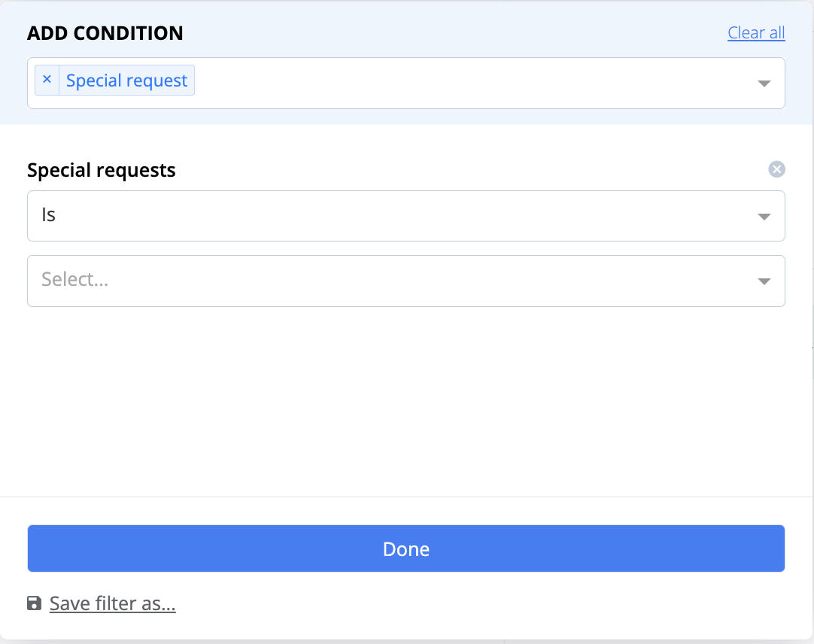This screenshot has height=644, width=814.
Task: Click blank white area above Done button
Action: pyautogui.click(x=406, y=400)
